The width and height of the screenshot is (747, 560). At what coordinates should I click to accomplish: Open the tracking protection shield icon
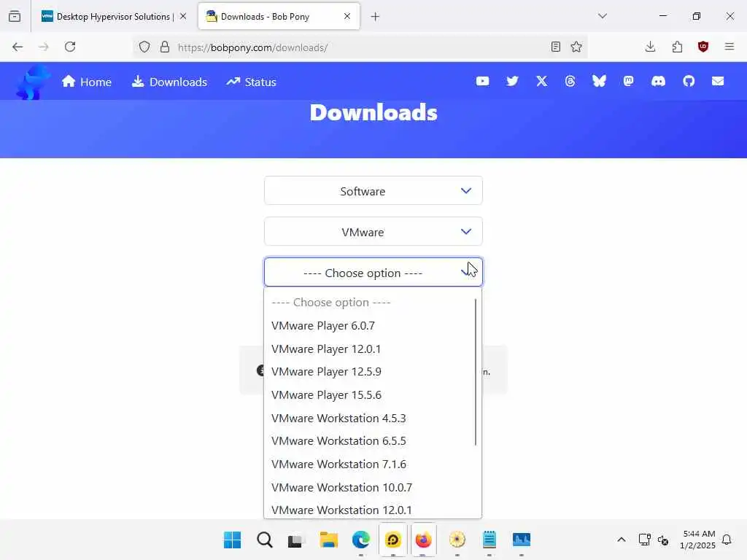click(144, 47)
